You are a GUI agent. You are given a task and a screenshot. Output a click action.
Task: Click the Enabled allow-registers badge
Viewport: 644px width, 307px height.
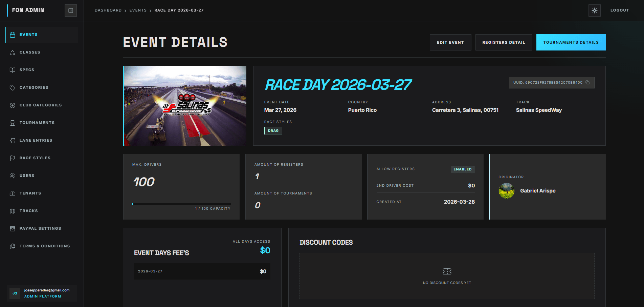click(x=463, y=169)
